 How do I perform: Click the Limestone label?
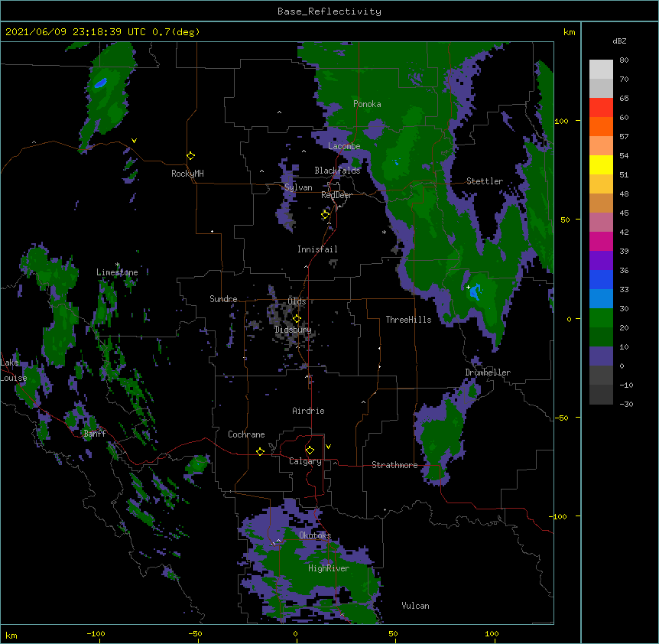tap(117, 272)
